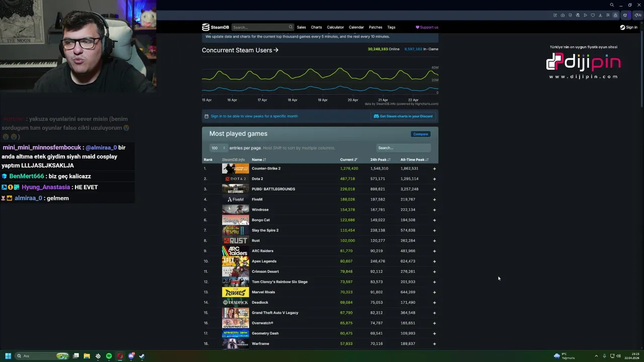Focus the most played games table search
This screenshot has width=644, height=362.
coord(404,148)
